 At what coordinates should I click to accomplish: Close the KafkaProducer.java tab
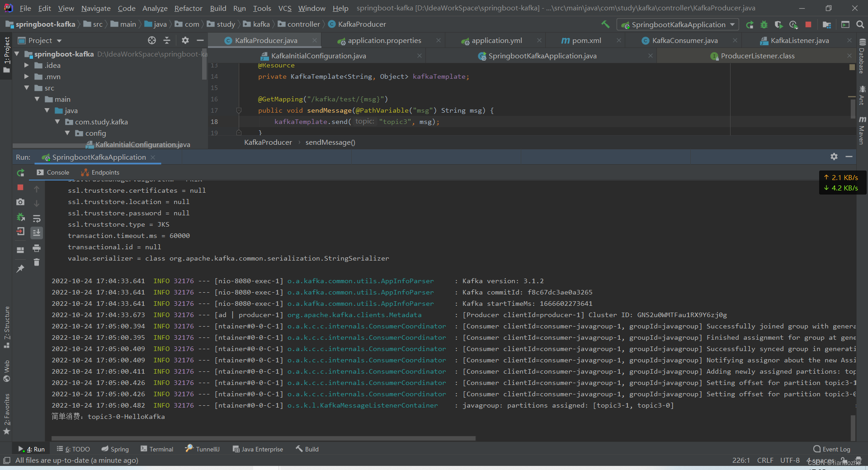click(x=315, y=40)
